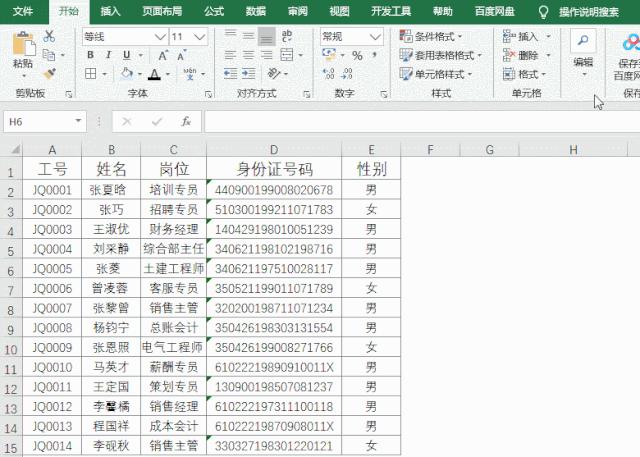Click the Baidu Netdisk save icon

click(630, 42)
